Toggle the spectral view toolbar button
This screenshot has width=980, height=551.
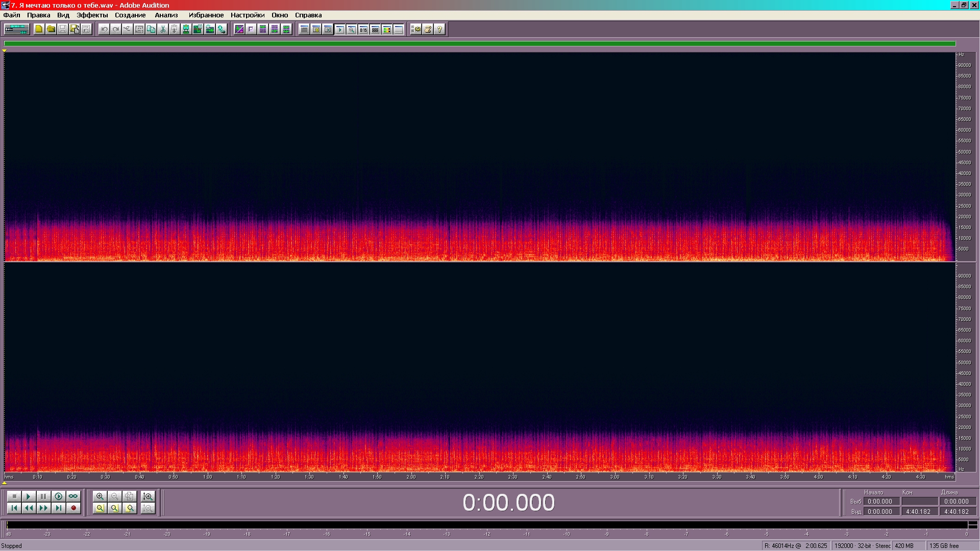tap(239, 30)
